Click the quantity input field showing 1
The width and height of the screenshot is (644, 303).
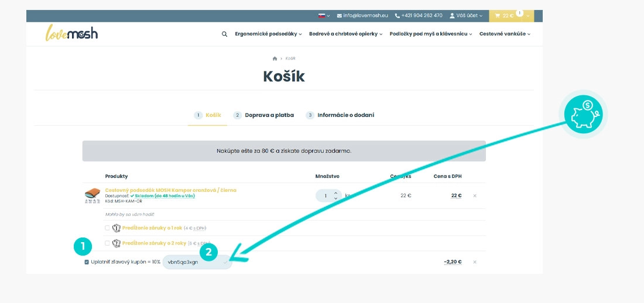[326, 196]
